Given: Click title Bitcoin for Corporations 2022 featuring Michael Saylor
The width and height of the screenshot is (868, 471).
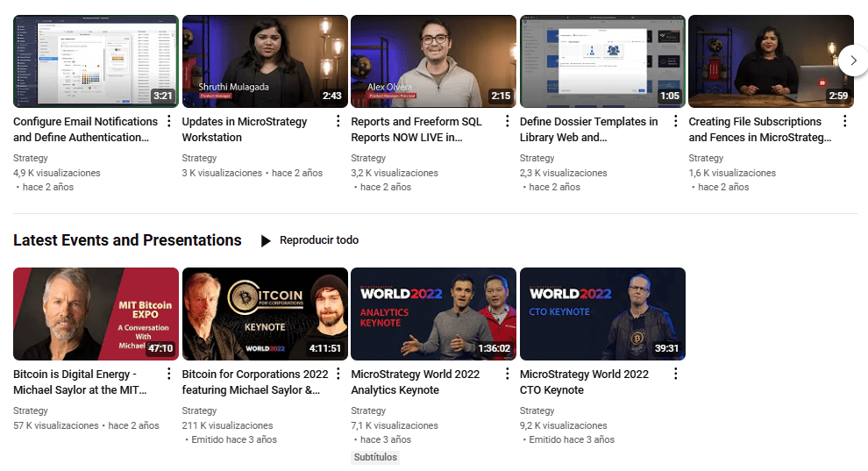Looking at the screenshot, I should [255, 382].
